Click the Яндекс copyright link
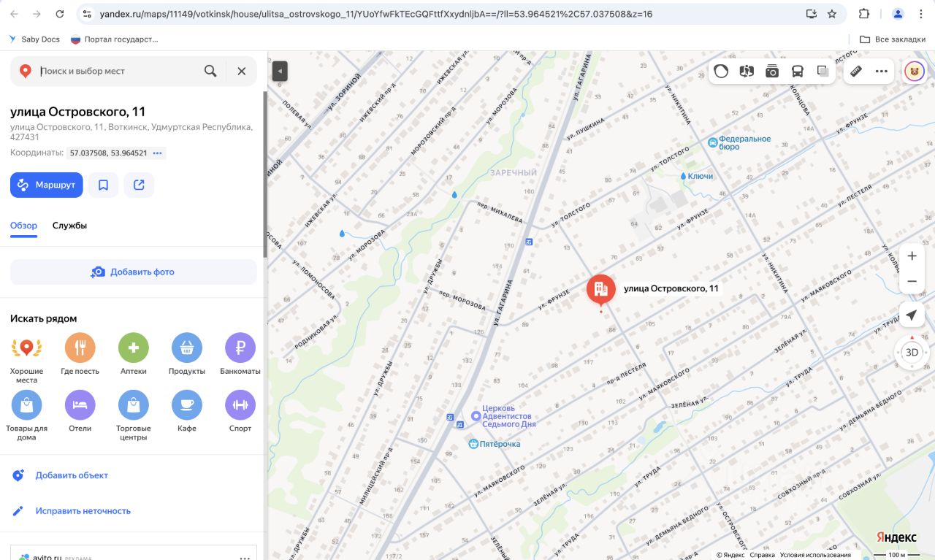This screenshot has height=560, width=935. coord(730,555)
